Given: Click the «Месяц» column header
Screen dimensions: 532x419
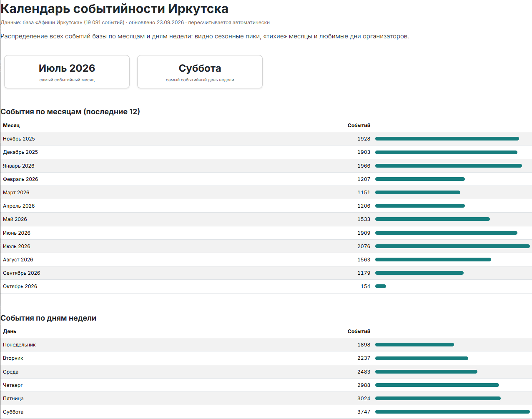Looking at the screenshot, I should tap(11, 125).
